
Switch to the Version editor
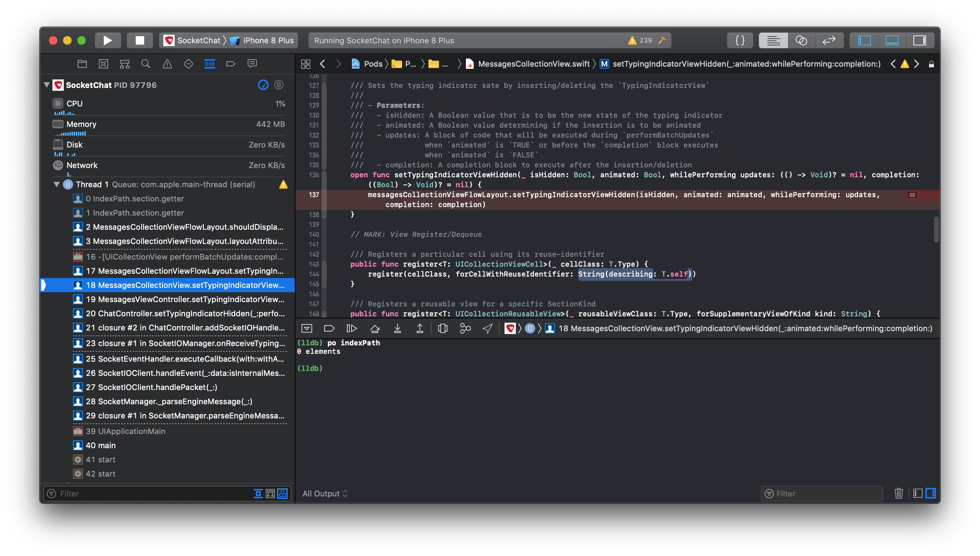829,40
